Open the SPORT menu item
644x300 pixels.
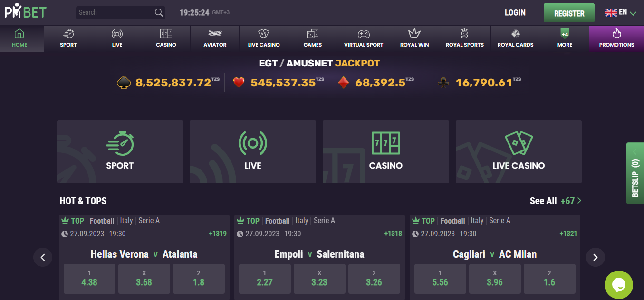click(x=68, y=38)
